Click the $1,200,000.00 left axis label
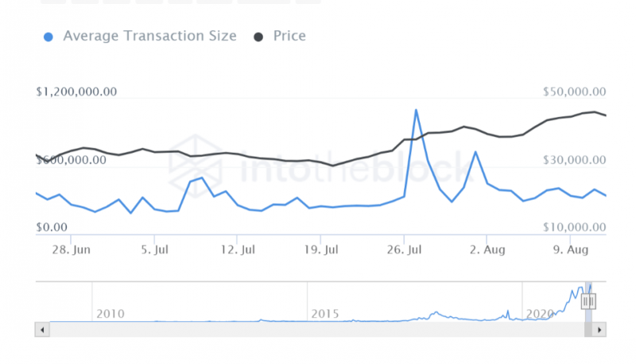Image resolution: width=636 pixels, height=364 pixels. tap(76, 91)
